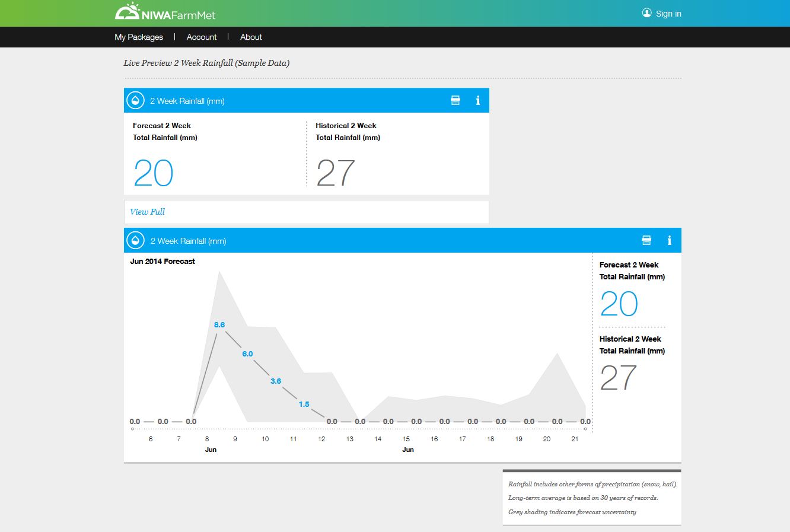Click the NIWA FarmMet logo
The height and width of the screenshot is (532, 790).
(x=165, y=13)
